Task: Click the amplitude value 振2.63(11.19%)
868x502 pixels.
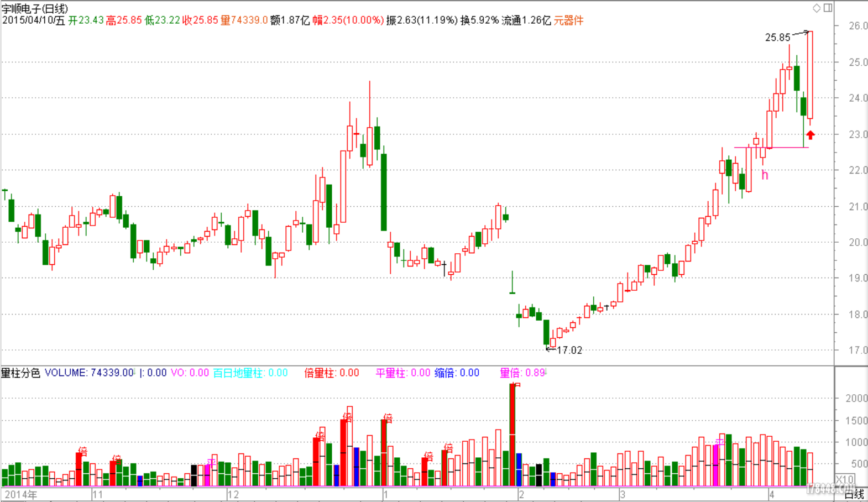Action: coord(422,20)
